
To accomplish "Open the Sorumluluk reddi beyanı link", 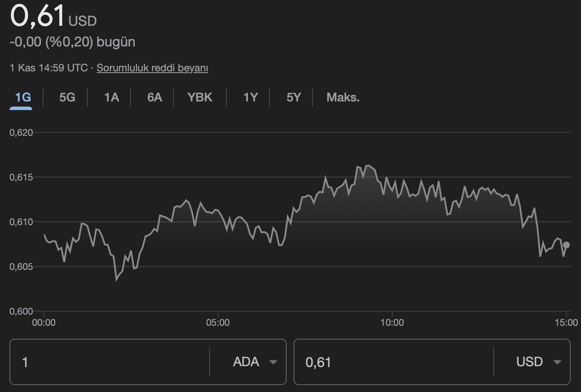I will [153, 68].
